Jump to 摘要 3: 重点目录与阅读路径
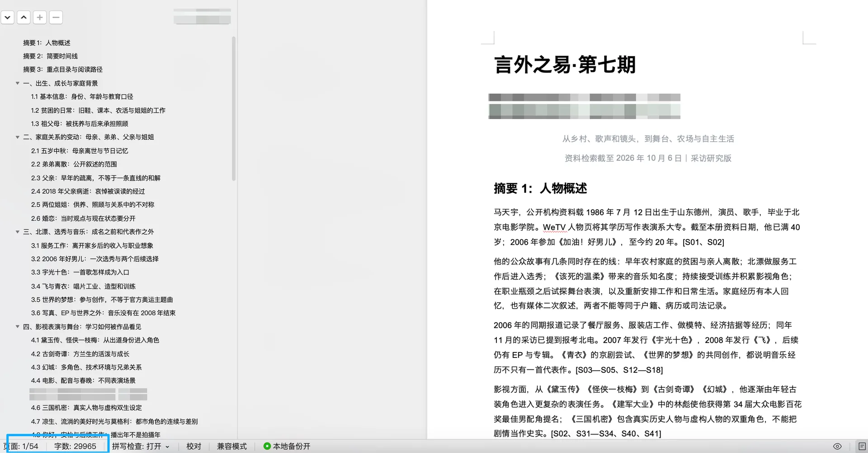868x453 pixels. coord(63,69)
